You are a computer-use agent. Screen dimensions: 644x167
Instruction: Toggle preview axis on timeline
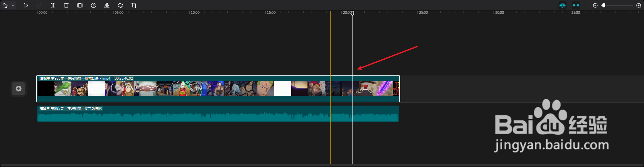(576, 5)
